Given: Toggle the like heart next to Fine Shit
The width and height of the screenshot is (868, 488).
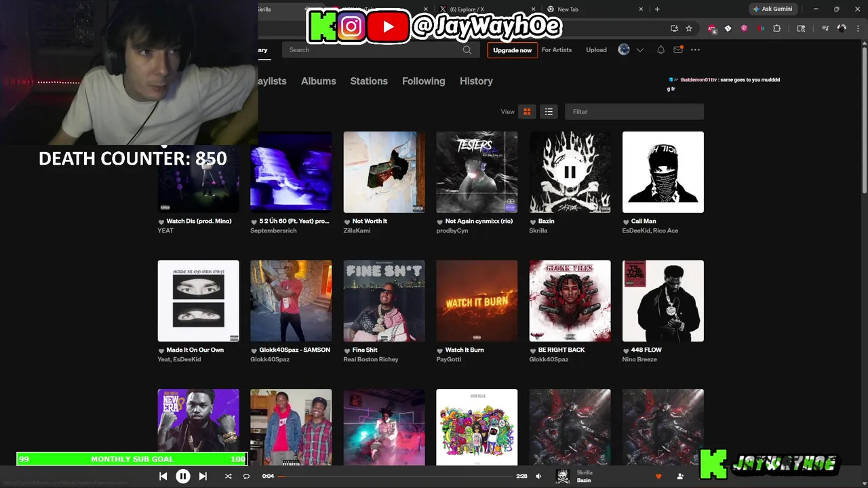Looking at the screenshot, I should [x=347, y=350].
